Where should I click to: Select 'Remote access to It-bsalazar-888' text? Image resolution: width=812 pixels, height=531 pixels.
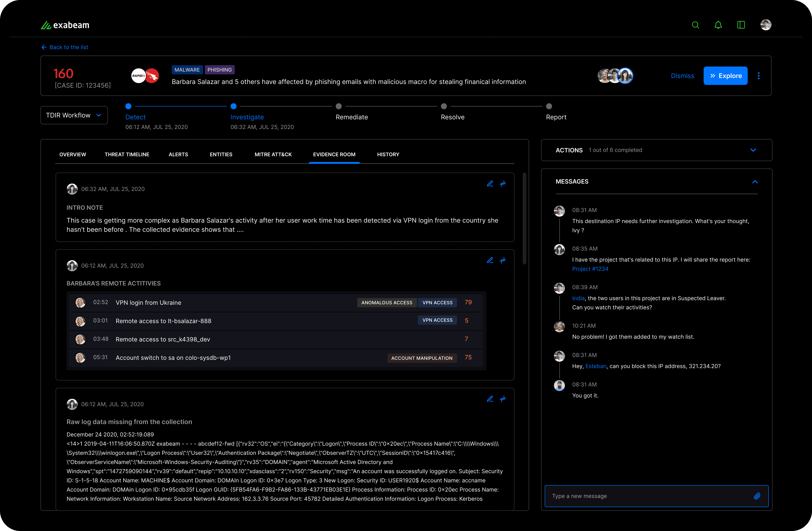point(164,321)
